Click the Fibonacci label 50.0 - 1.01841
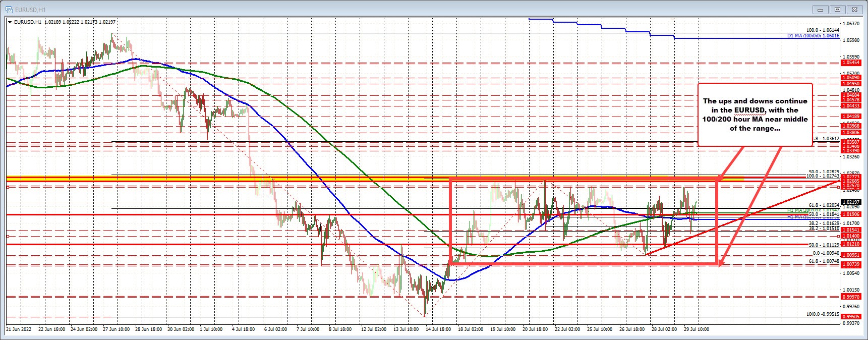 (824, 214)
